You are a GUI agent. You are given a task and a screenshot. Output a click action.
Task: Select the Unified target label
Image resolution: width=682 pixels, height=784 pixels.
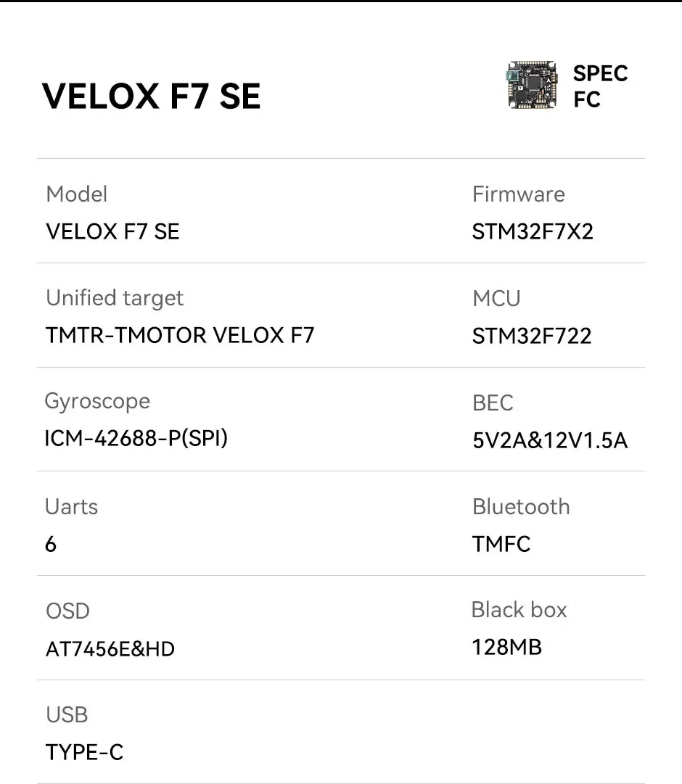coord(114,298)
